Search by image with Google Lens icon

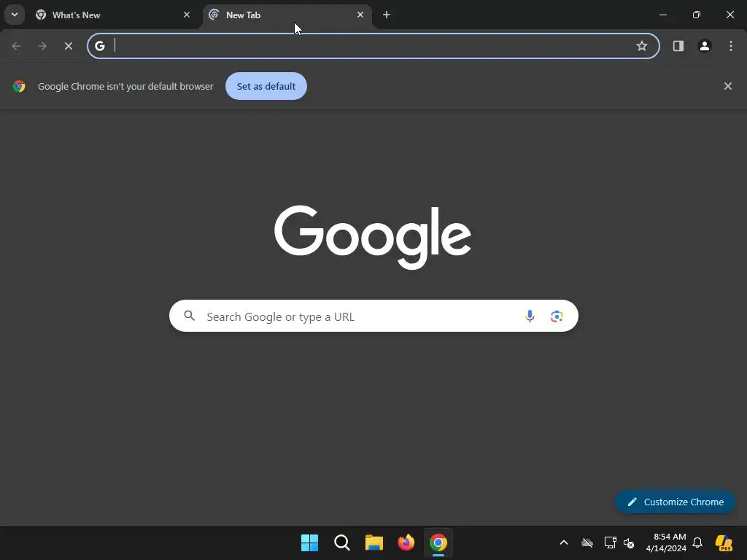(557, 316)
